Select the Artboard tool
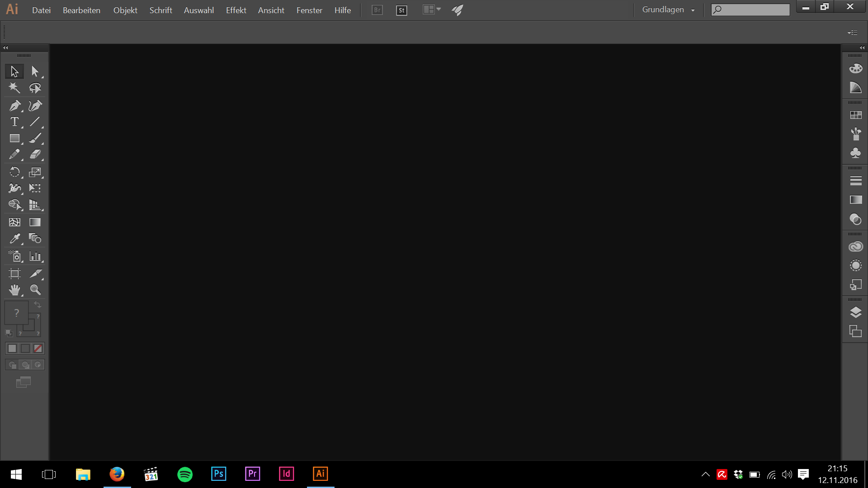 (x=14, y=273)
